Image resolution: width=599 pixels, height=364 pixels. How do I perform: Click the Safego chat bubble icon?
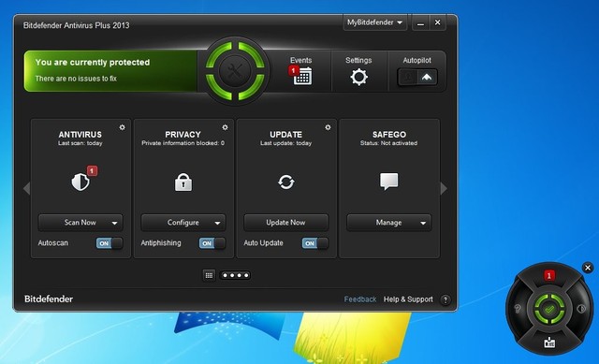(x=389, y=182)
